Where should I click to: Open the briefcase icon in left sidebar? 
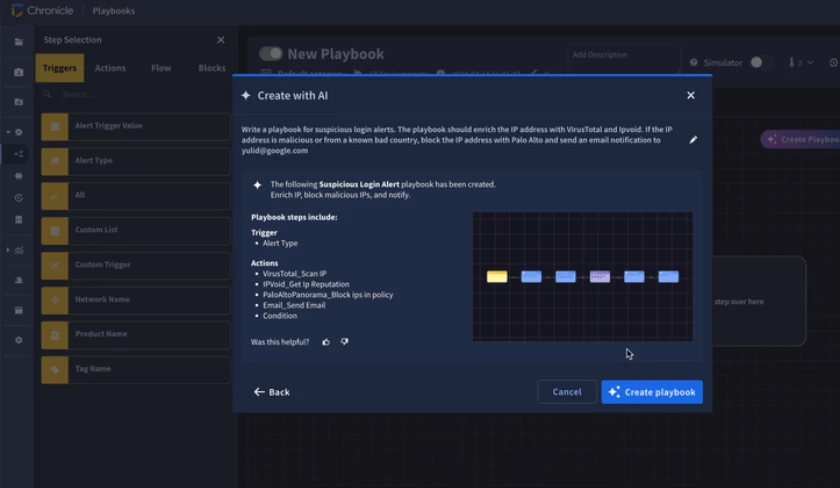(19, 72)
